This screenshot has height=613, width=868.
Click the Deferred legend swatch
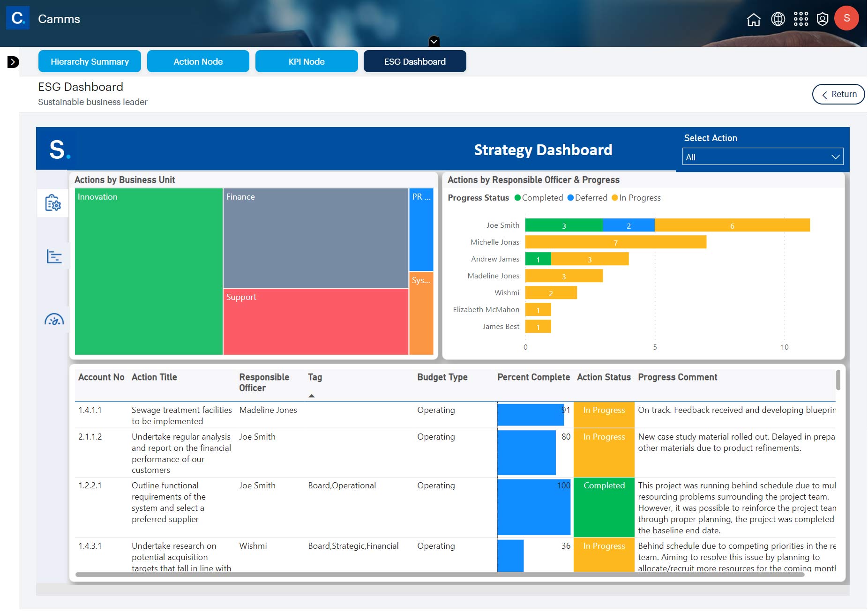tap(570, 198)
